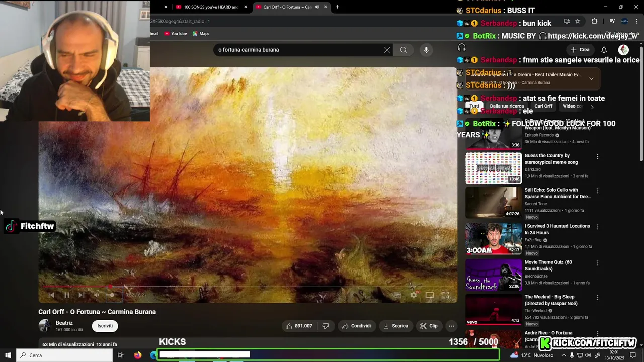
Task: Play I Survived 3 Haunted Locations
Action: click(494, 238)
